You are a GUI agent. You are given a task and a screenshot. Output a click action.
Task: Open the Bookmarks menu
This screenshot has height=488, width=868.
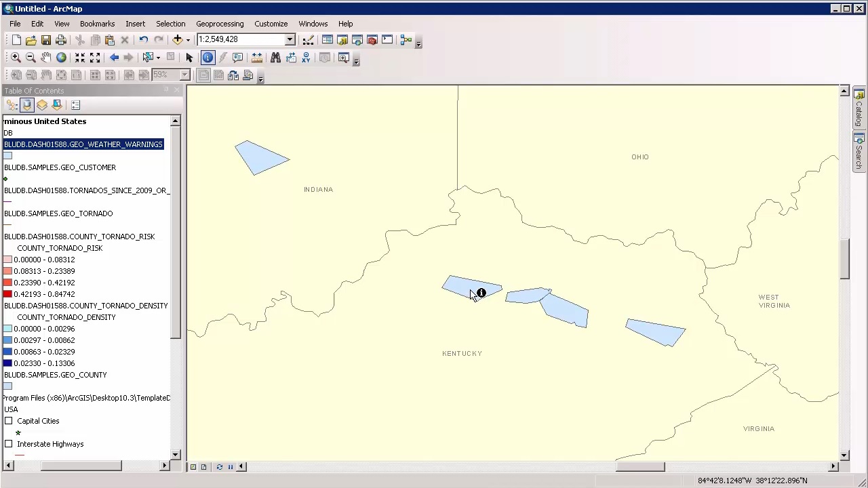[97, 24]
